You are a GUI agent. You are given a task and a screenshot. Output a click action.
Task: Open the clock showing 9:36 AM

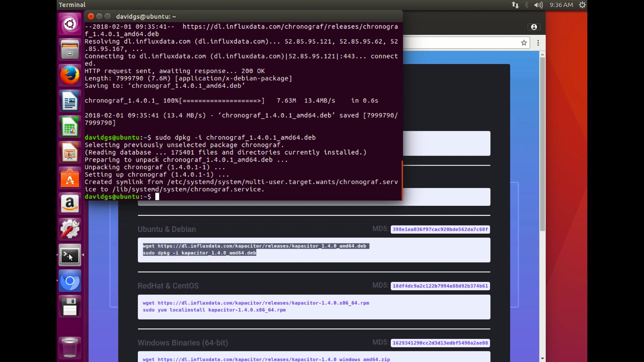(x=561, y=5)
